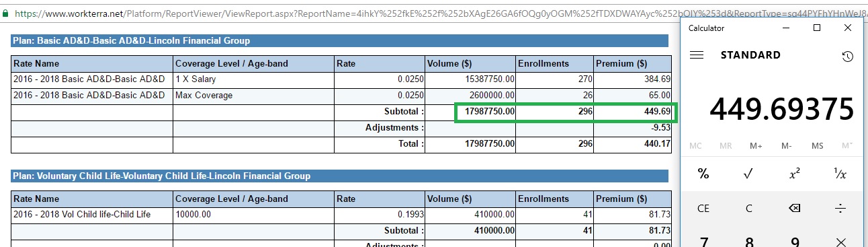This screenshot has height=247, width=868.
Task: Click the percent key on calculator
Action: click(x=703, y=174)
